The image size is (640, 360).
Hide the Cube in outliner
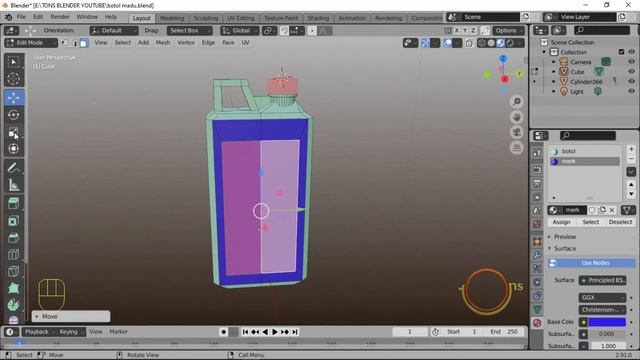coord(631,71)
